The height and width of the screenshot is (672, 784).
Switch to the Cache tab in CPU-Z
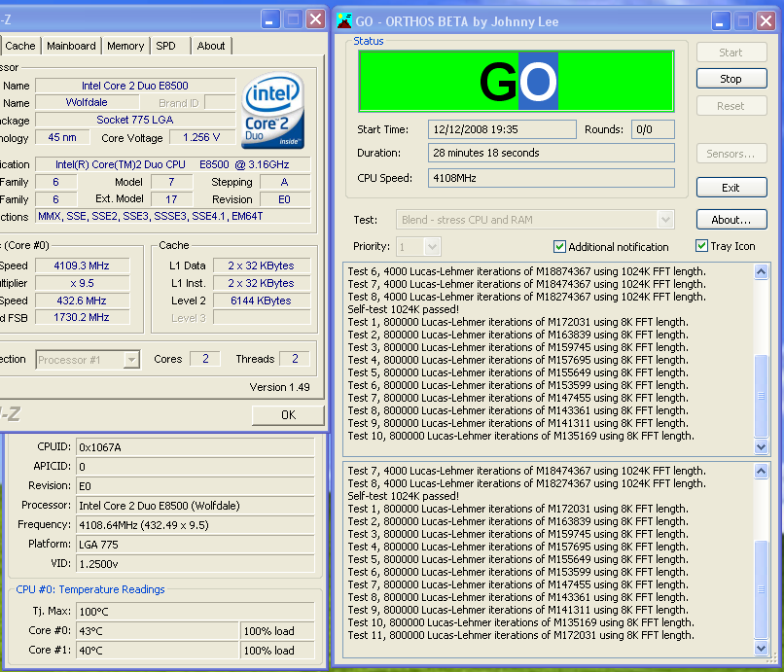point(20,46)
